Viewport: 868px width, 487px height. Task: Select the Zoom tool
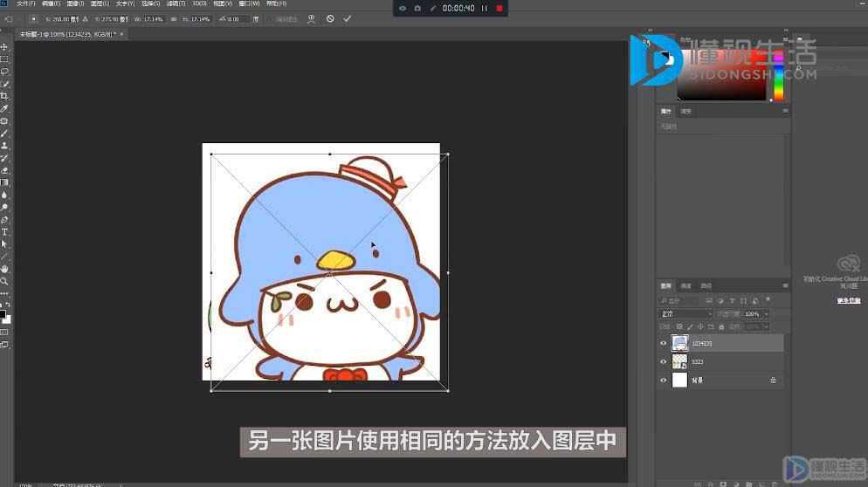[x=4, y=280]
